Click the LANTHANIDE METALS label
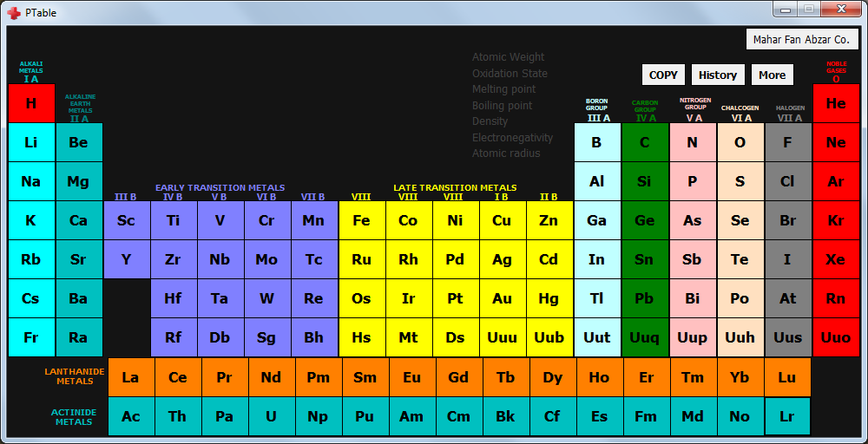The width and height of the screenshot is (868, 444). point(75,377)
